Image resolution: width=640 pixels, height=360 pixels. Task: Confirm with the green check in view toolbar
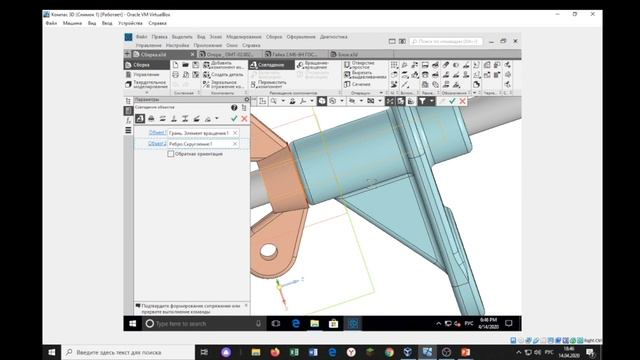(452, 101)
